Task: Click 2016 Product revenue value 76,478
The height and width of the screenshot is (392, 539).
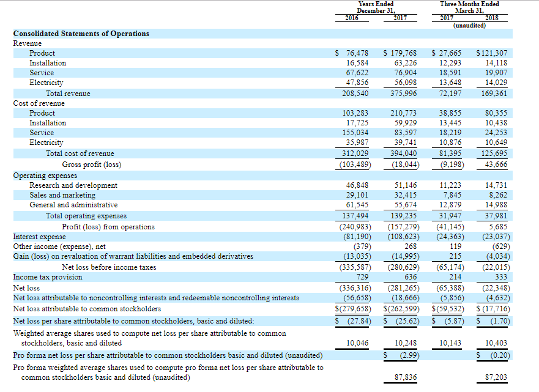Action: (x=357, y=53)
